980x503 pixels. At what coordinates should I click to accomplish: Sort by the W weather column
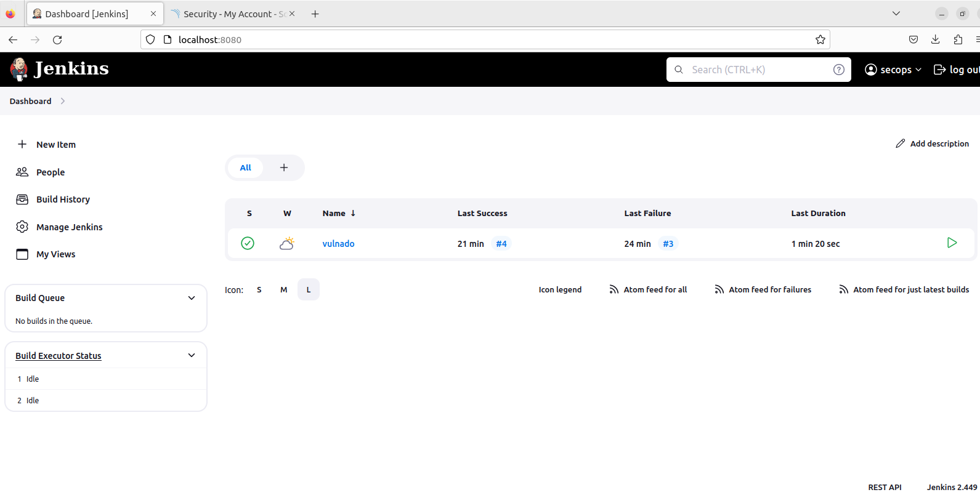coord(287,214)
